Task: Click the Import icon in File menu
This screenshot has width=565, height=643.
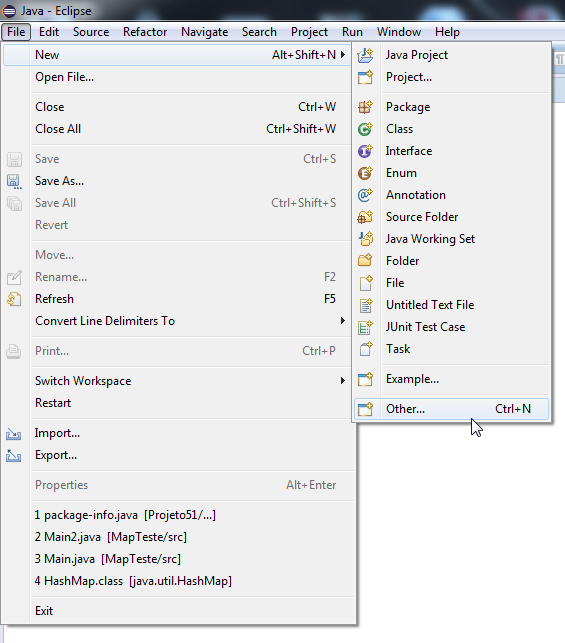Action: point(14,433)
